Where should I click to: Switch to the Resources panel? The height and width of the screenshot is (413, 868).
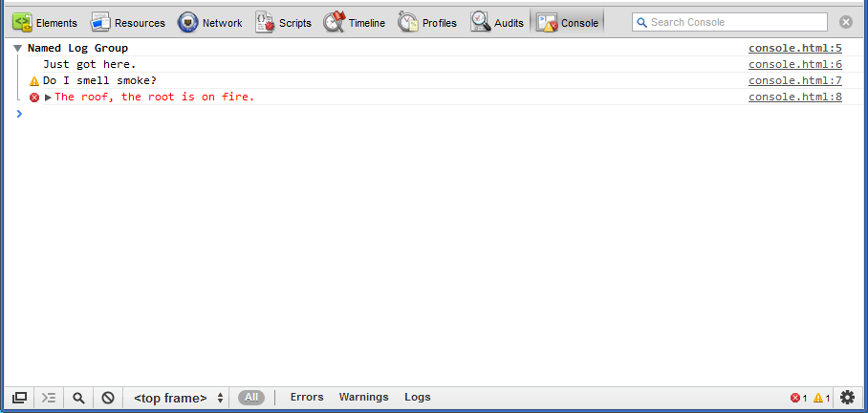point(128,22)
